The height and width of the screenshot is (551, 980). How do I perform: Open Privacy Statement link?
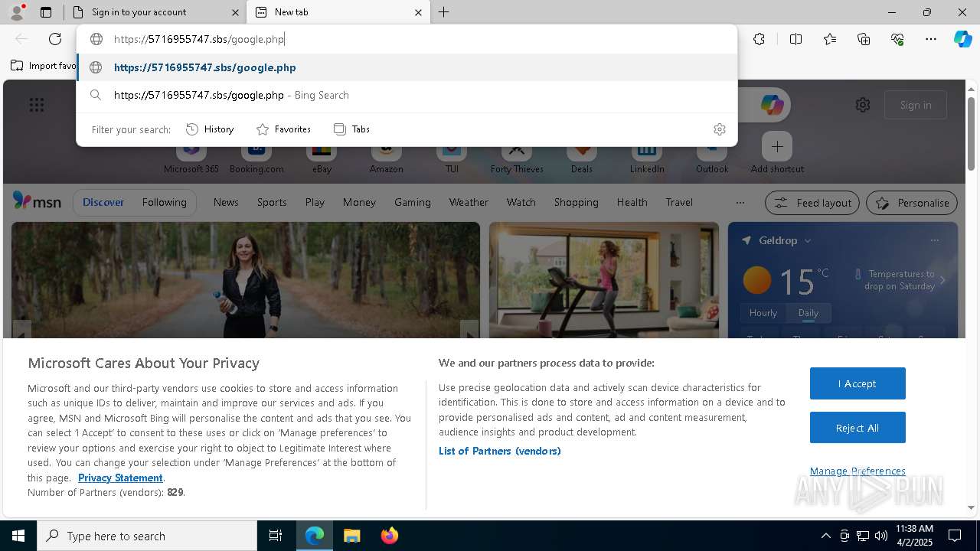pos(120,478)
